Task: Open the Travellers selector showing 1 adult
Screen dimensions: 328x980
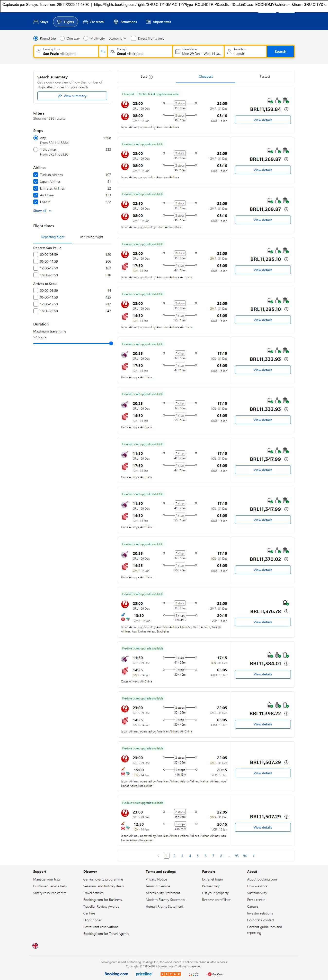Action: pos(245,52)
